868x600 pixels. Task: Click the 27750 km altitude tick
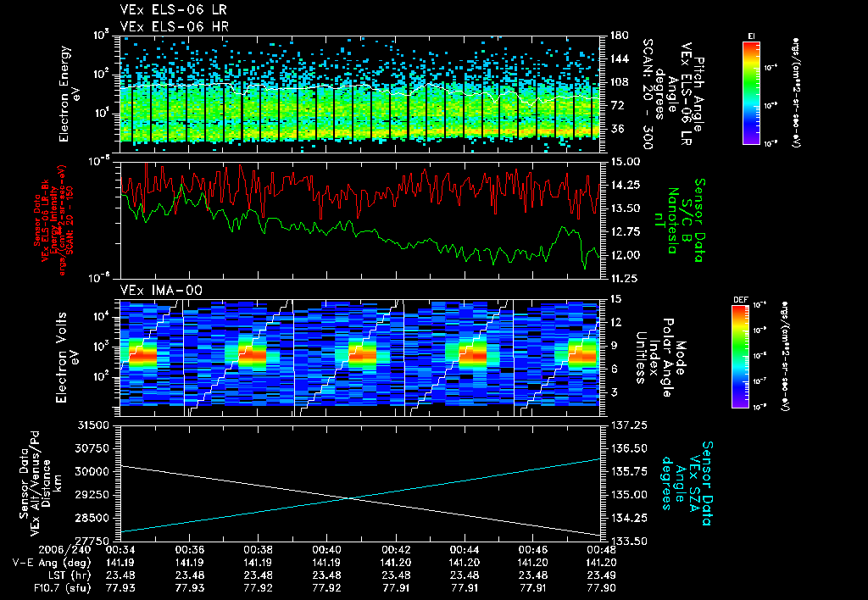tap(92, 541)
